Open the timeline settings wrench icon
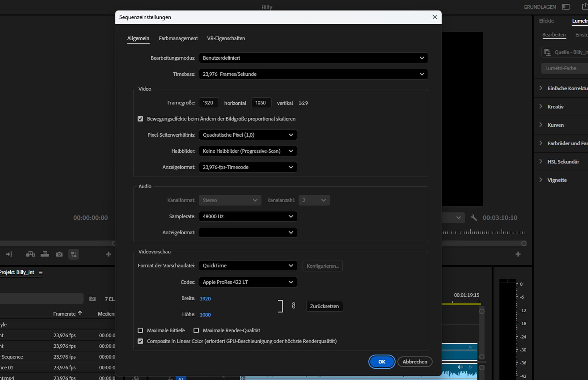Viewport: 588px width, 380px height. (474, 218)
